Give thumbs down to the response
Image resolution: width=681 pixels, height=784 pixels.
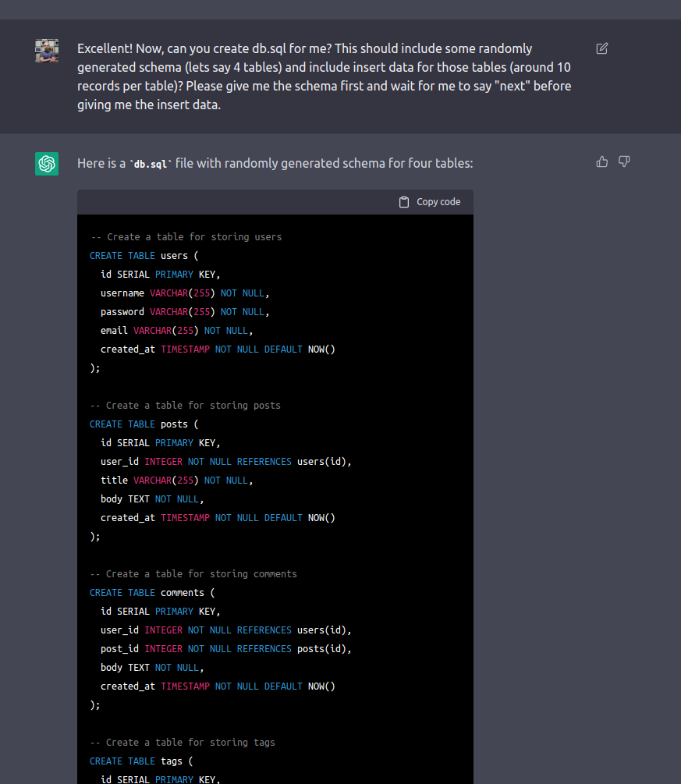[x=624, y=161]
